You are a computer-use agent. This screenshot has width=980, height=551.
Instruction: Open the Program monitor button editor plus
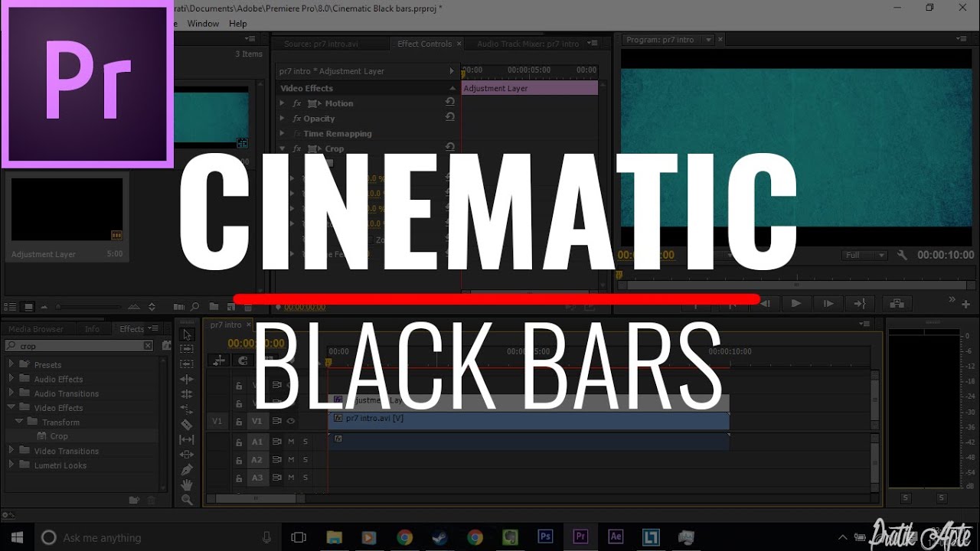click(x=966, y=304)
